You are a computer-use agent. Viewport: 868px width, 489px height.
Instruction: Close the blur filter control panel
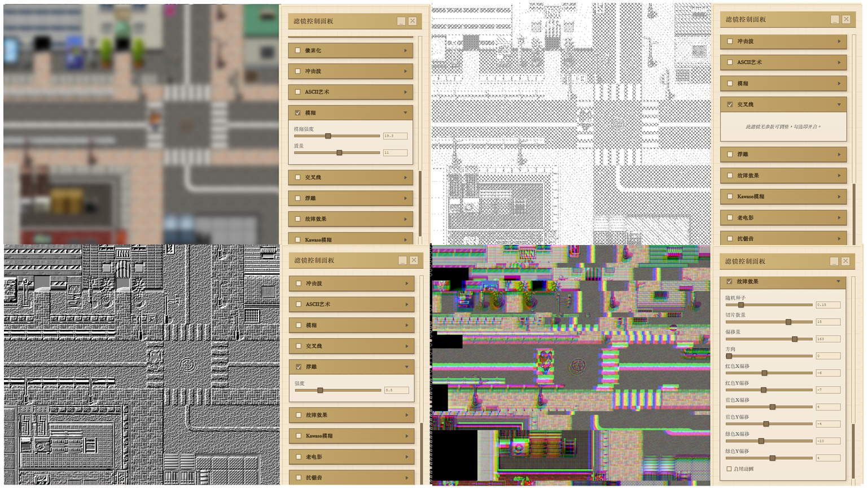413,21
